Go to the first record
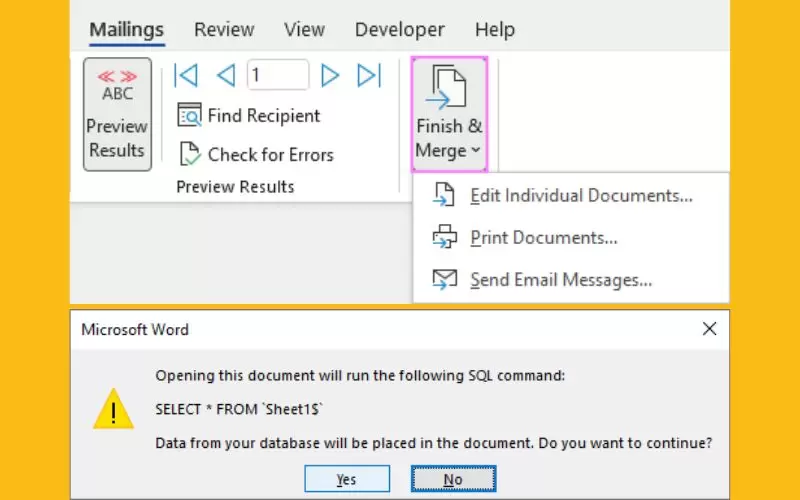800x500 pixels. [186, 76]
